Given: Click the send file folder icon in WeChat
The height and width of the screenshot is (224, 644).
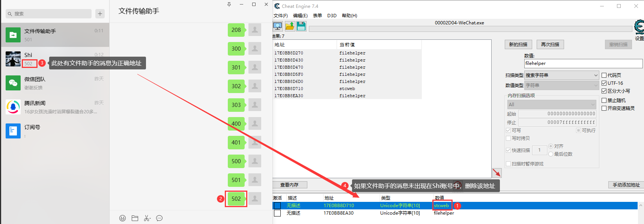Looking at the screenshot, I should (x=135, y=218).
